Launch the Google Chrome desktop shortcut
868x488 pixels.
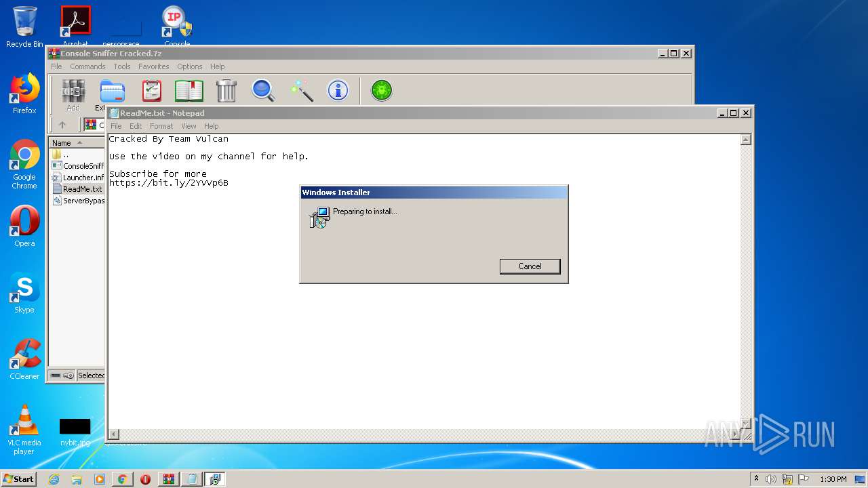tap(24, 164)
